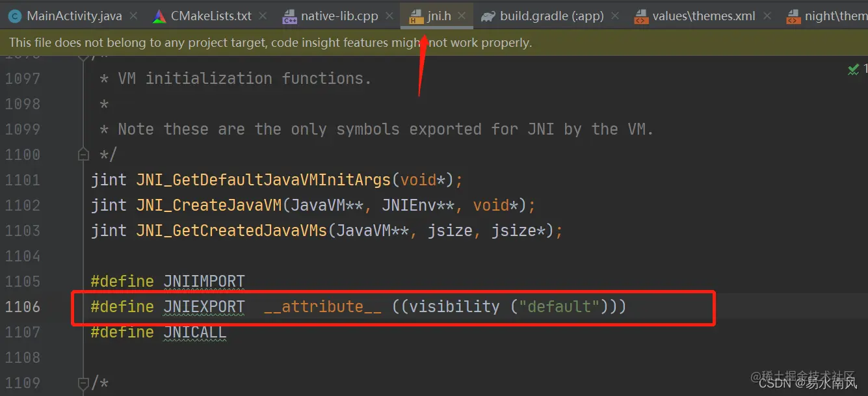Click the green inspection checkmark indicator
This screenshot has width=868, height=396.
pos(854,69)
